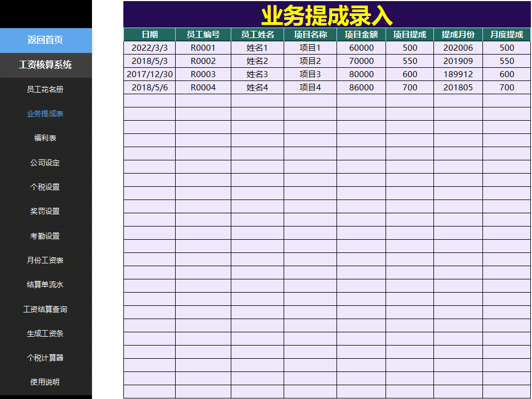Select employee ID cell R0003
Screen dimensions: 532x399
[x=203, y=74]
